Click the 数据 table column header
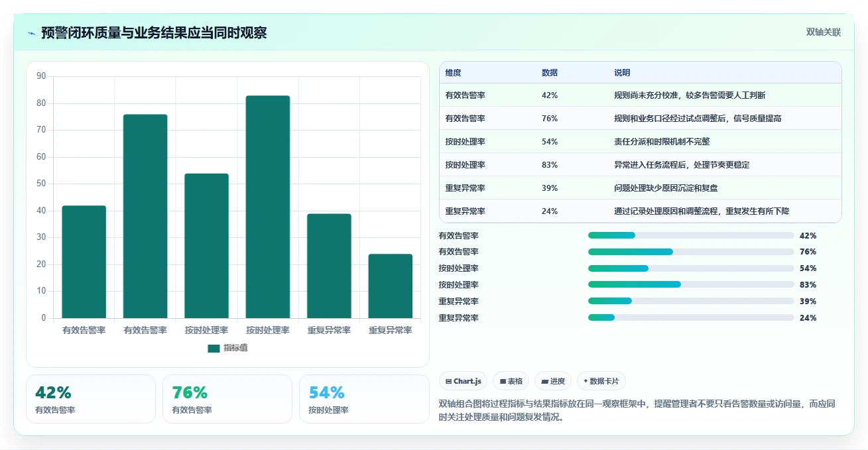The image size is (868, 450). pyautogui.click(x=550, y=73)
